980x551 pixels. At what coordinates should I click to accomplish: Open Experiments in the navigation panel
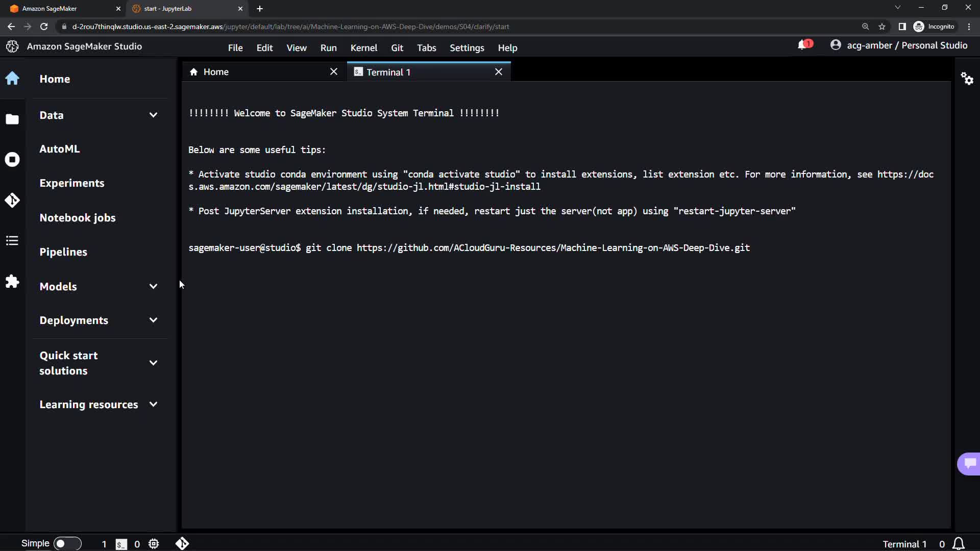coord(72,183)
